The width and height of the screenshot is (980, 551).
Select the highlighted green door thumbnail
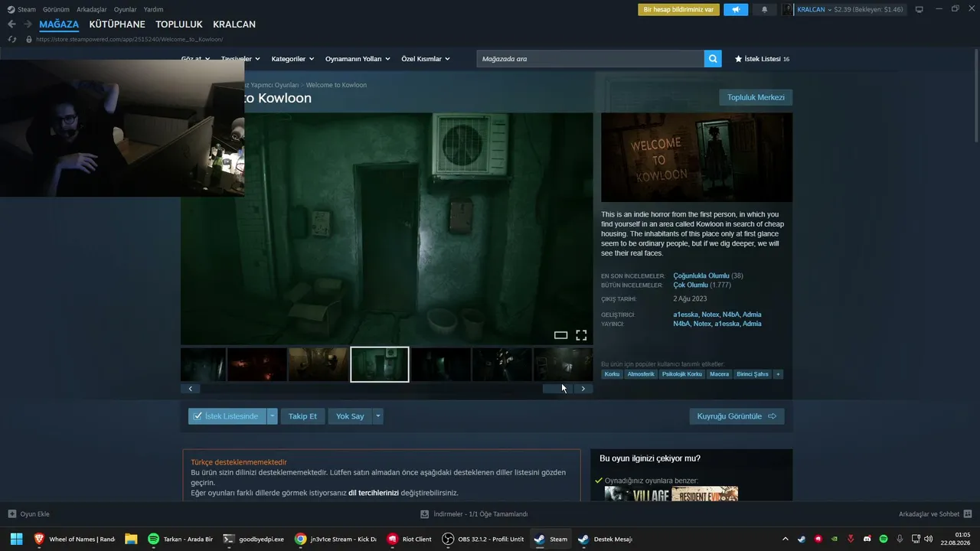click(x=380, y=364)
